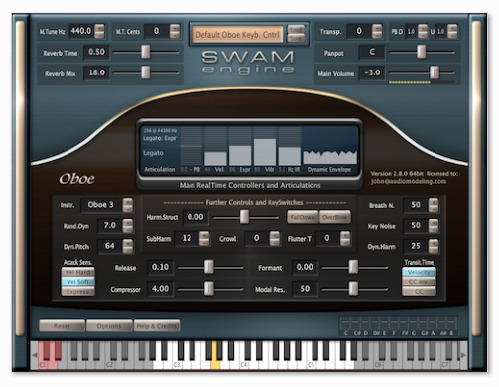This screenshot has height=387, width=499.
Task: Click the Key Noise stepper arrows
Action: [433, 226]
